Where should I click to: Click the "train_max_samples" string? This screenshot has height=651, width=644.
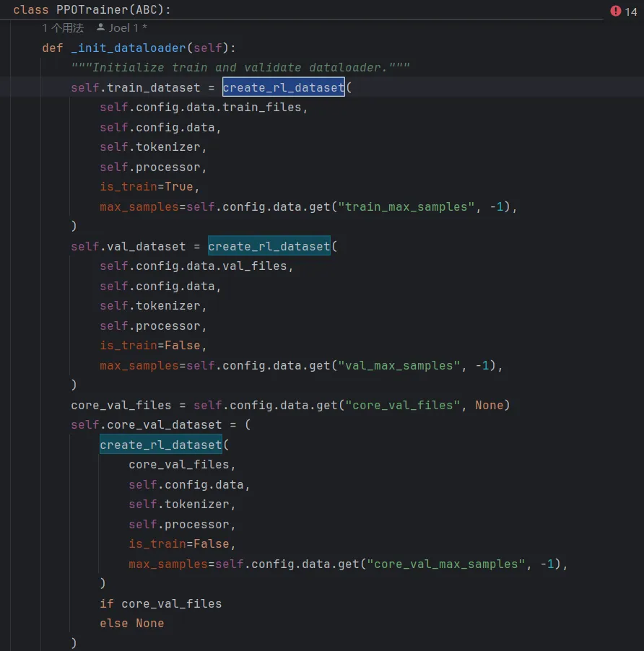[406, 206]
